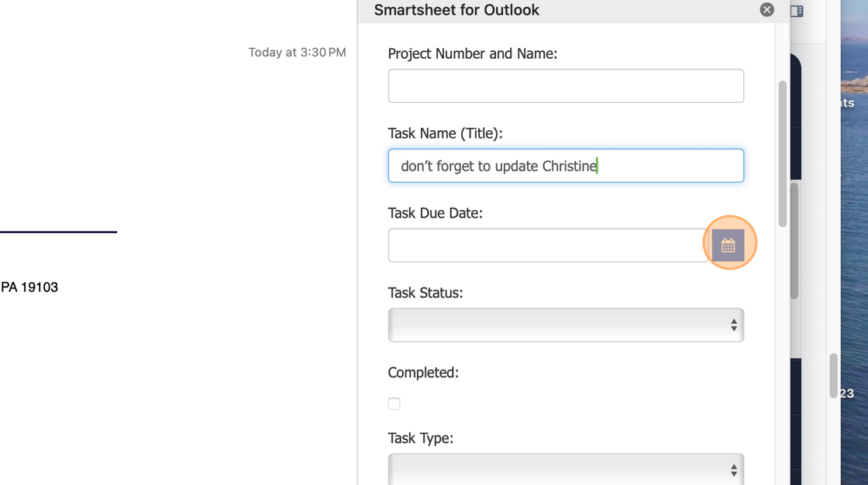Click the Task Due Date input field
The height and width of the screenshot is (485, 868).
pos(549,246)
